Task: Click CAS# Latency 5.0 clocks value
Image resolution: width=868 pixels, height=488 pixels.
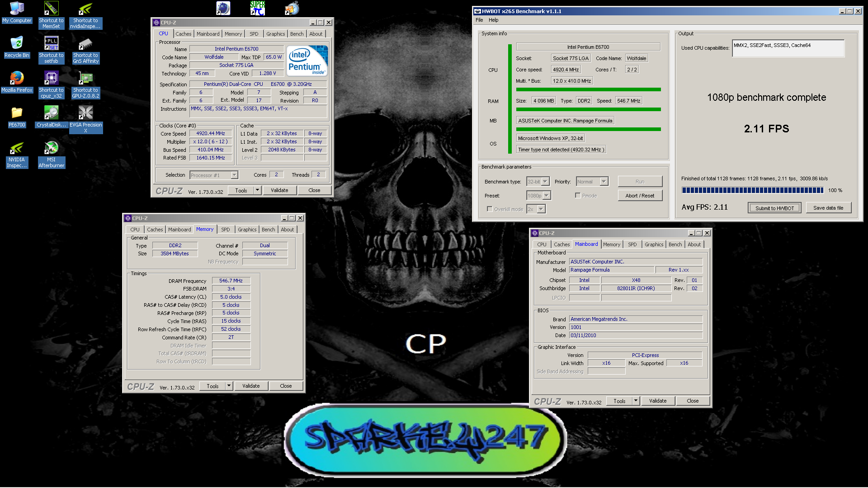Action: 231,297
